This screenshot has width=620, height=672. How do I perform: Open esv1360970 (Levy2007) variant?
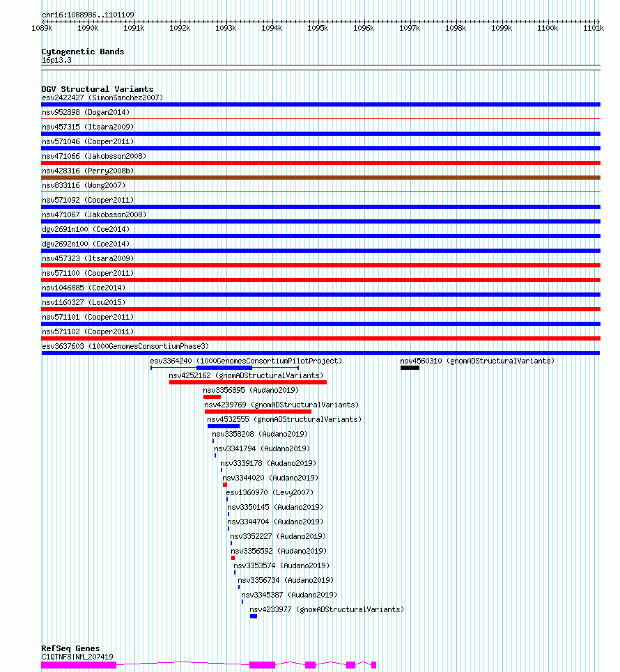pos(270,492)
